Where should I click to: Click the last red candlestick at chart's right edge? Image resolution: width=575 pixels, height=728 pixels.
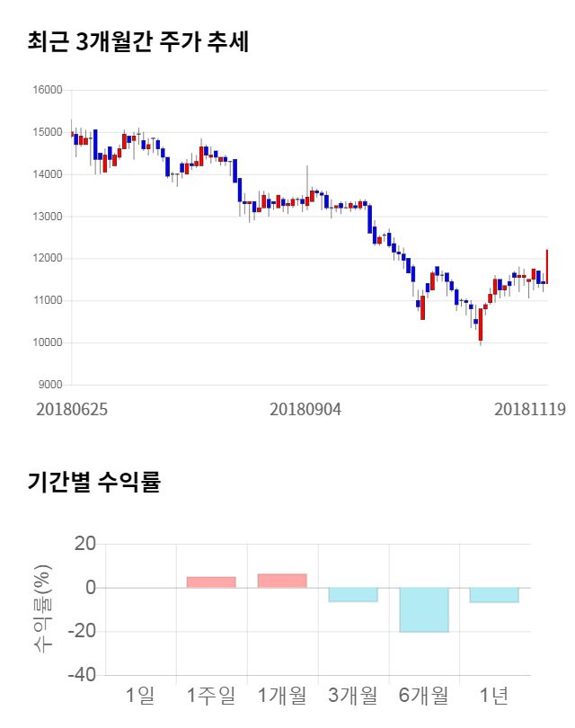pos(546,266)
